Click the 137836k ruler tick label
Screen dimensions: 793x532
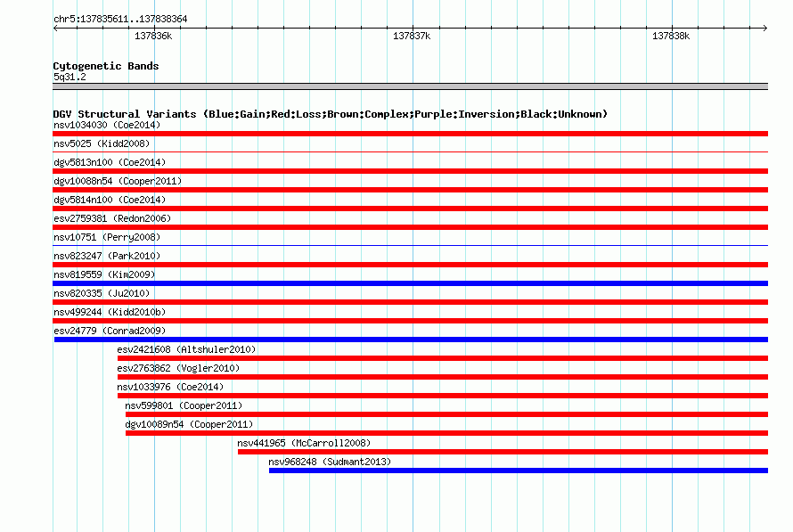[153, 36]
